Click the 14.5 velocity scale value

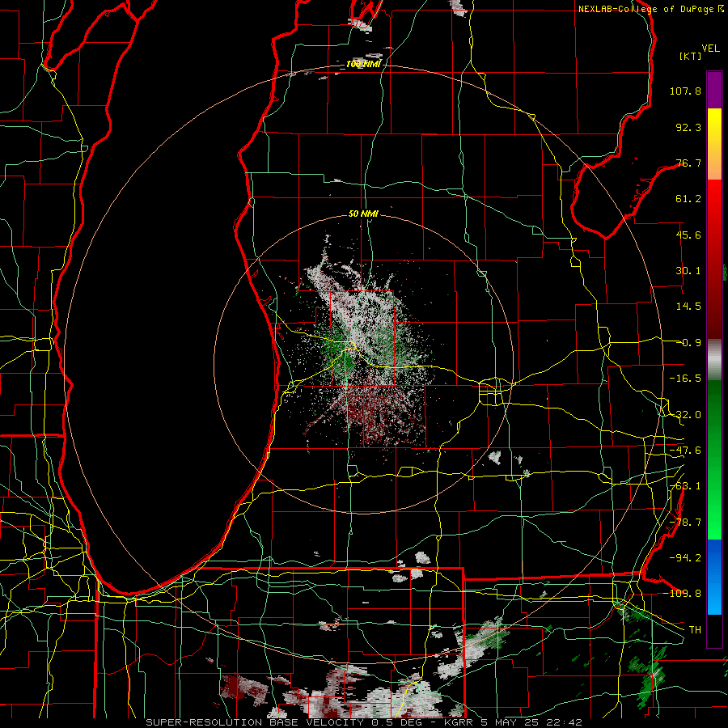688,307
